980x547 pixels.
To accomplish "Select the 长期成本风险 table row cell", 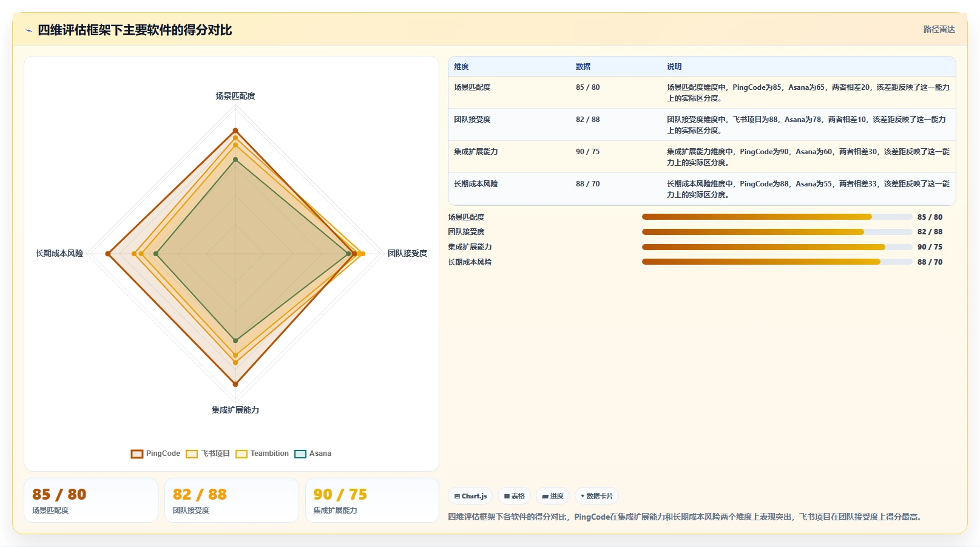I will [476, 184].
